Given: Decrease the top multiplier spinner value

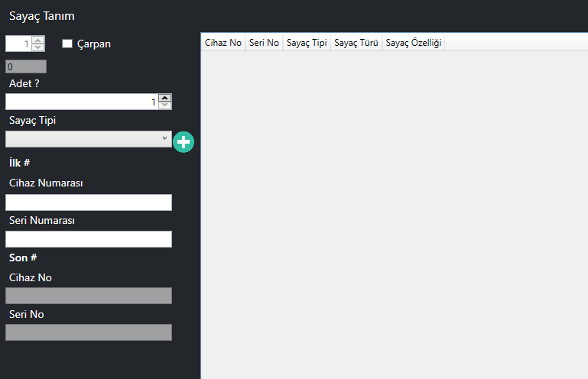Looking at the screenshot, I should (x=39, y=47).
